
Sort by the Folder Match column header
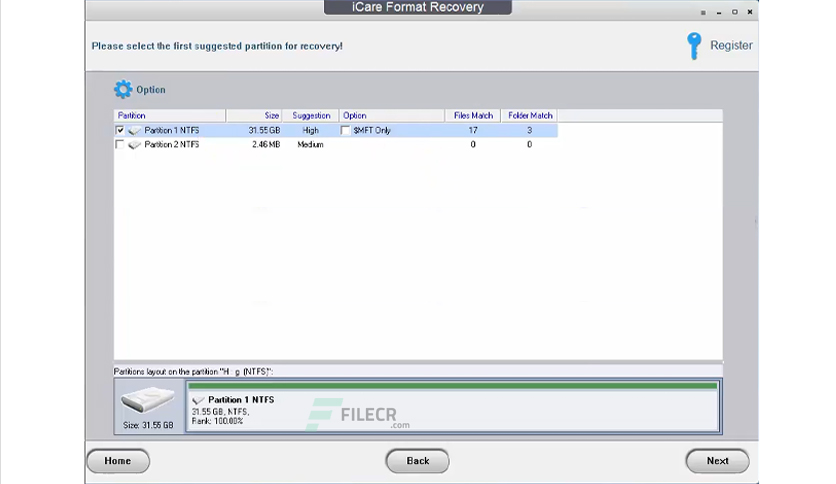529,116
